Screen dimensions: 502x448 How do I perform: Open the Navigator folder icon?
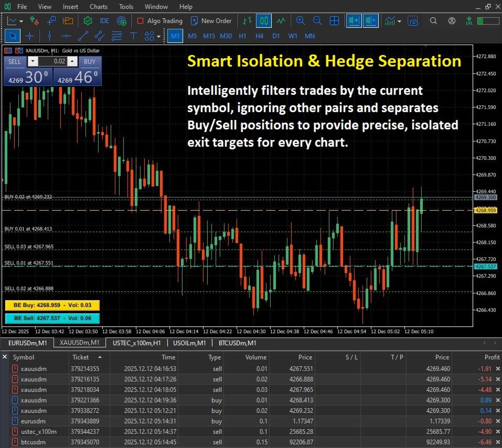(68, 21)
